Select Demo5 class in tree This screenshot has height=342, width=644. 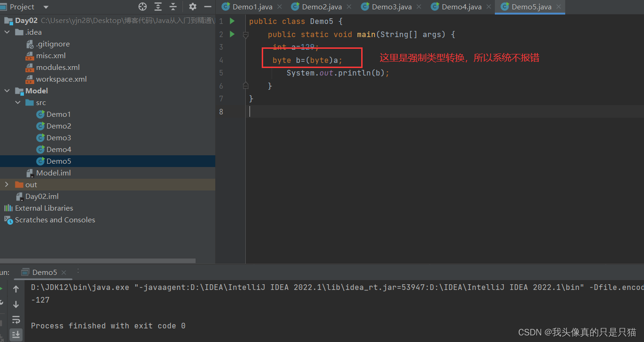[107, 161]
